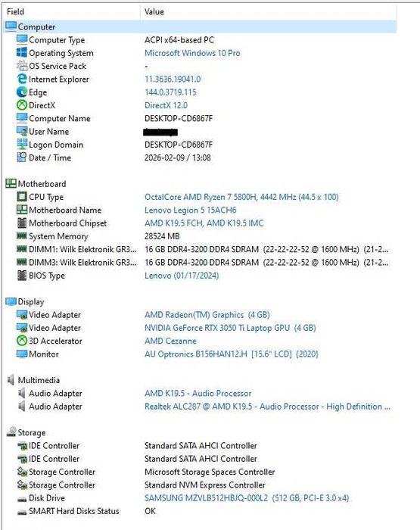Click the Disk Drive icon
Screen dimensions: 420x530
(22, 499)
